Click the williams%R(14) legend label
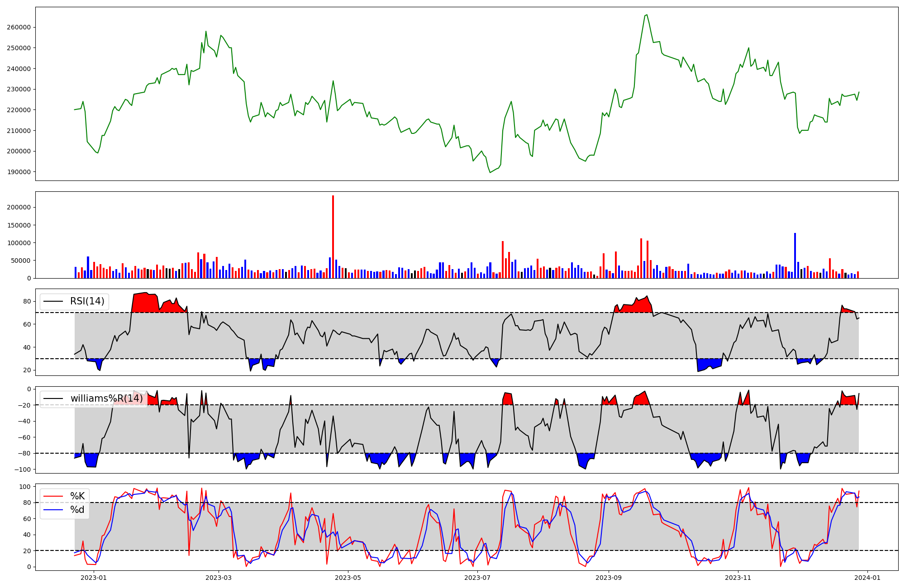This screenshot has height=588, width=905. click(x=107, y=398)
